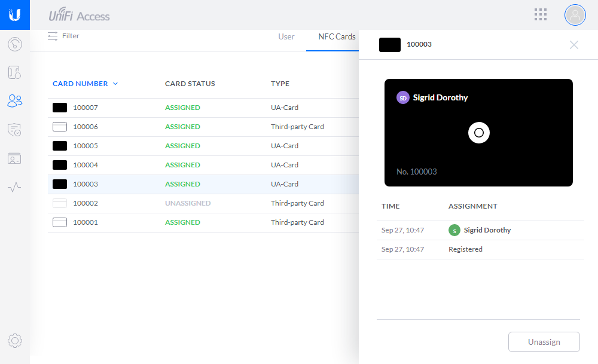Select card number 100003 in the table
The height and width of the screenshot is (364, 598).
coord(86,184)
